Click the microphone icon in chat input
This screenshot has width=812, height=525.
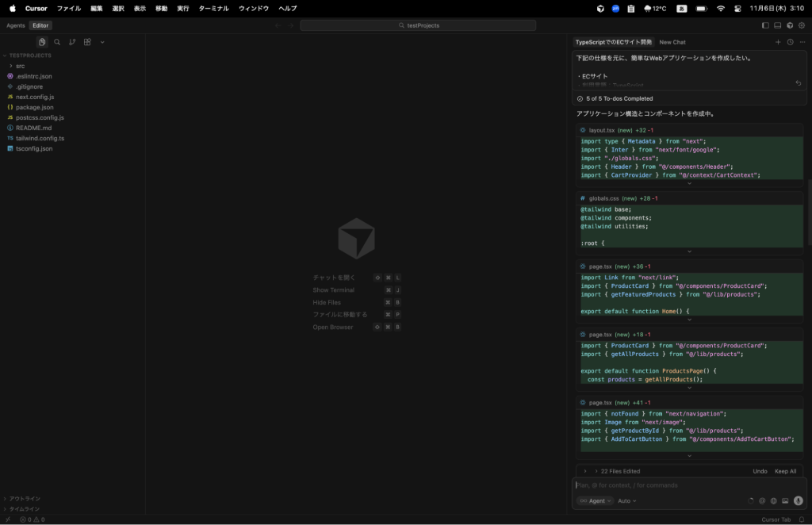tap(798, 500)
